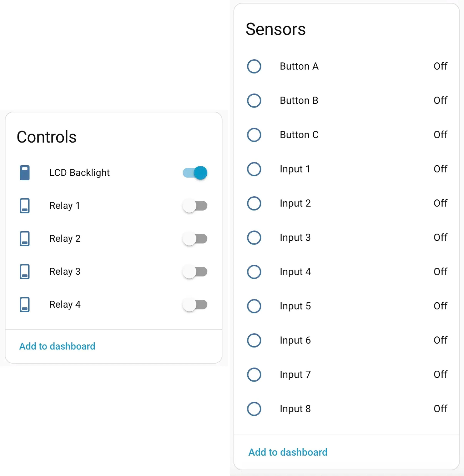Add Controls card to dashboard
The height and width of the screenshot is (476, 464).
coord(57,346)
